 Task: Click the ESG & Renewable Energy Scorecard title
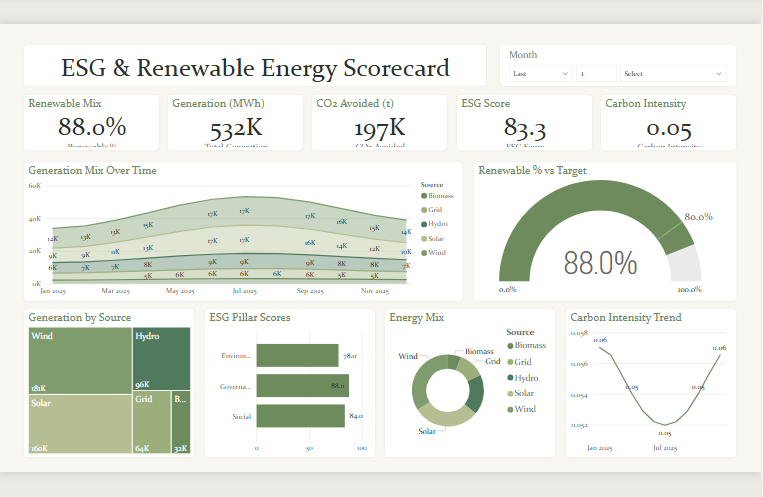tap(255, 68)
